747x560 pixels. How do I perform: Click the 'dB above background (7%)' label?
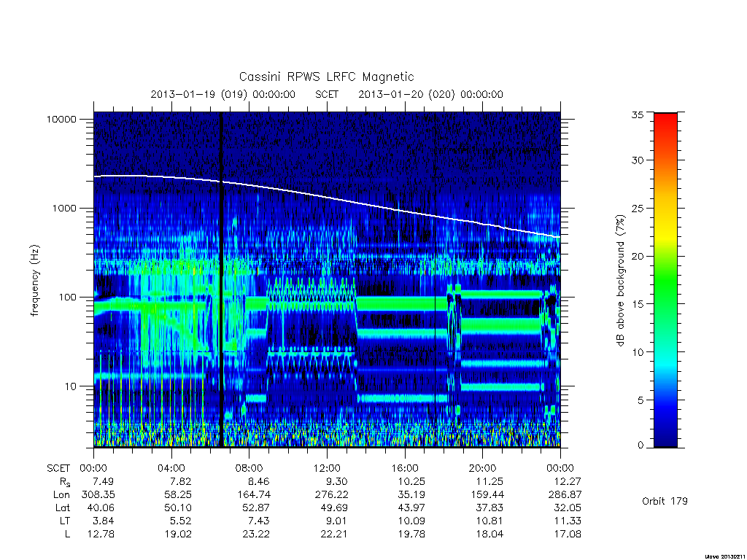pos(620,280)
